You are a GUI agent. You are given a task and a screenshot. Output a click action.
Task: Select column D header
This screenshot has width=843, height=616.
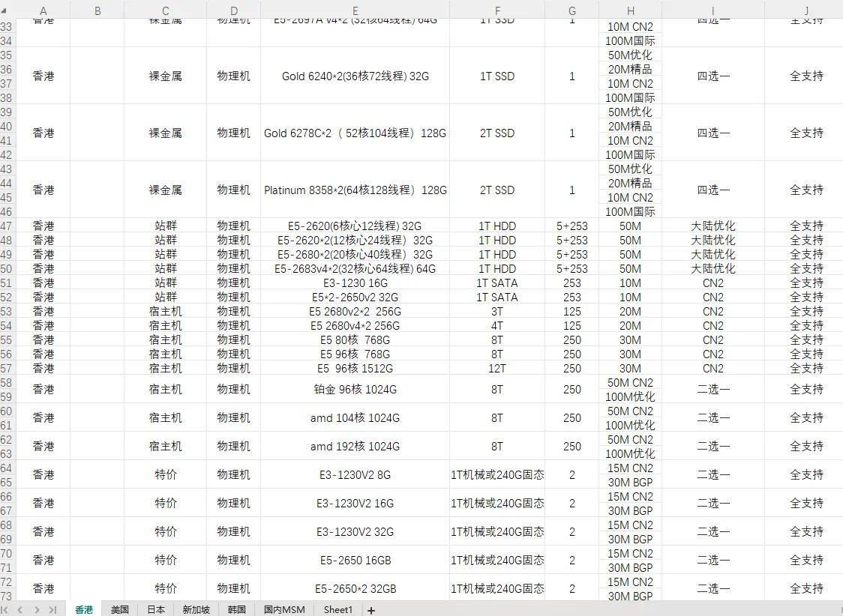click(x=234, y=10)
